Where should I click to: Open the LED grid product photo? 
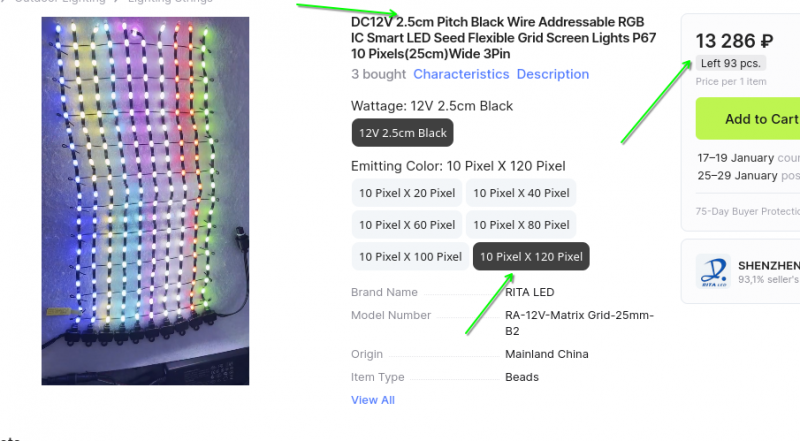pyautogui.click(x=145, y=200)
